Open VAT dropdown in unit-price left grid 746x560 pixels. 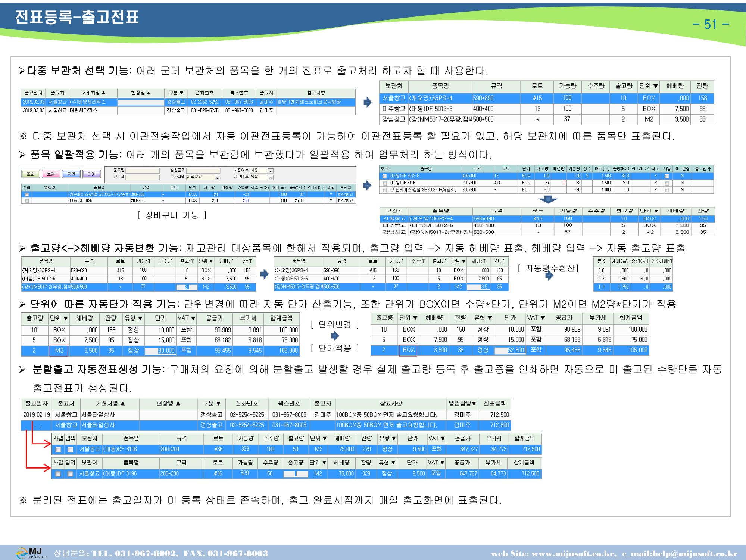[x=186, y=318]
